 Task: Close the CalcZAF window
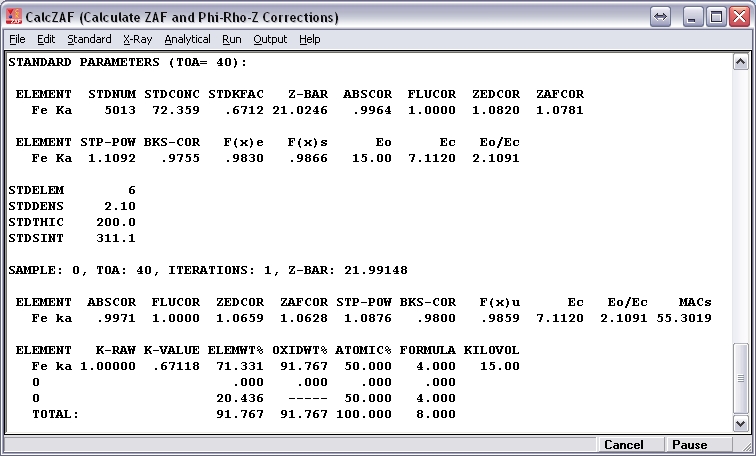point(738,17)
